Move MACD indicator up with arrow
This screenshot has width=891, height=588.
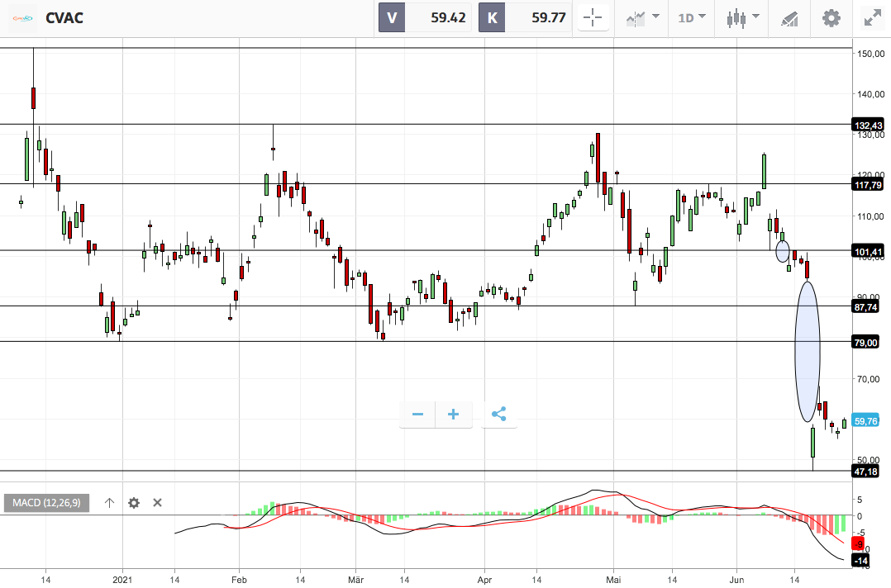click(110, 503)
